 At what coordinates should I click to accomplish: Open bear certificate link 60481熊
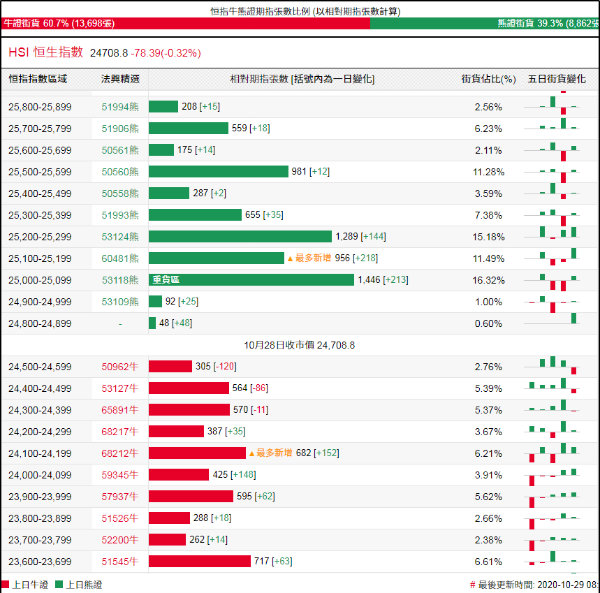point(120,258)
